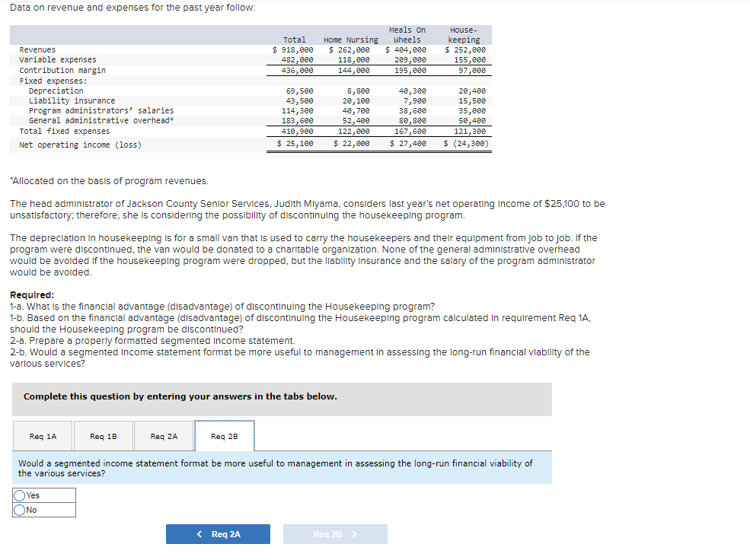Click Housekeeping liability insurance 15,500
The image size is (750, 560).
[x=472, y=101]
